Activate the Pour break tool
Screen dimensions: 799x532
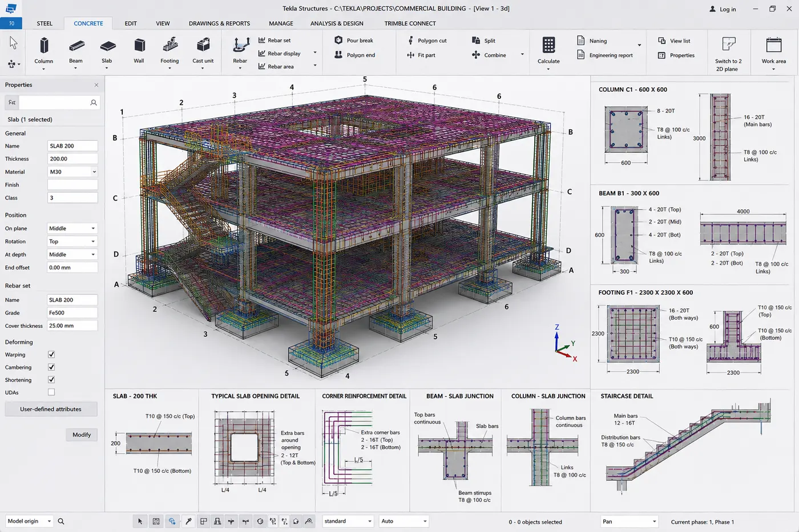(354, 40)
